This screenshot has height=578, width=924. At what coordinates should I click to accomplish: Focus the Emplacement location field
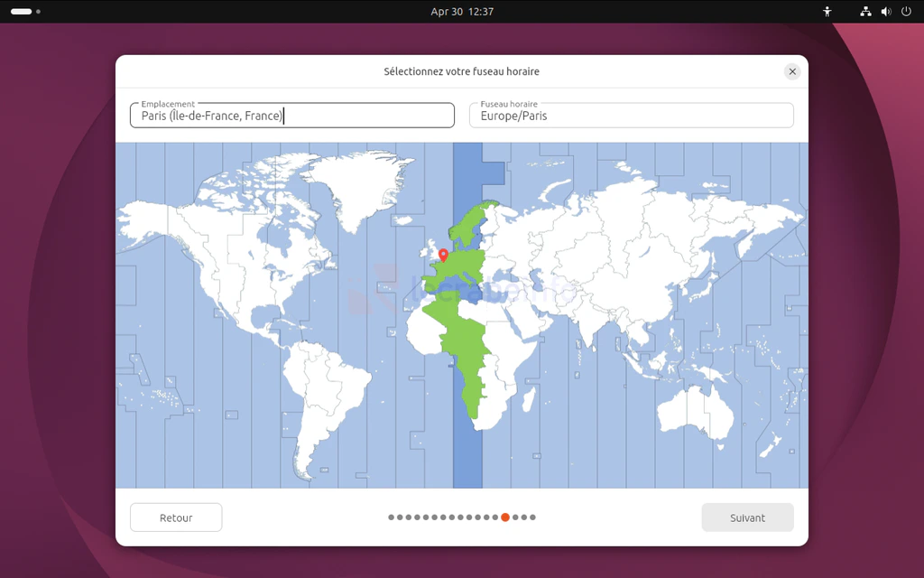coord(291,116)
